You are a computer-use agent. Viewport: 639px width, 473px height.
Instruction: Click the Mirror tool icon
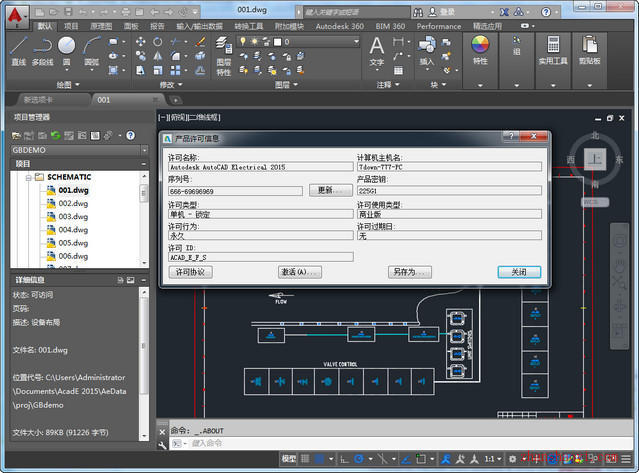(158, 56)
